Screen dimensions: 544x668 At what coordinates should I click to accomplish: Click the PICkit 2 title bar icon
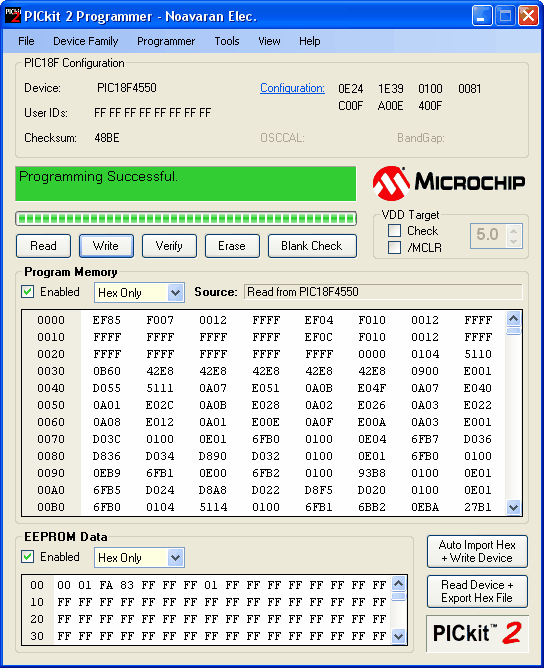[13, 15]
